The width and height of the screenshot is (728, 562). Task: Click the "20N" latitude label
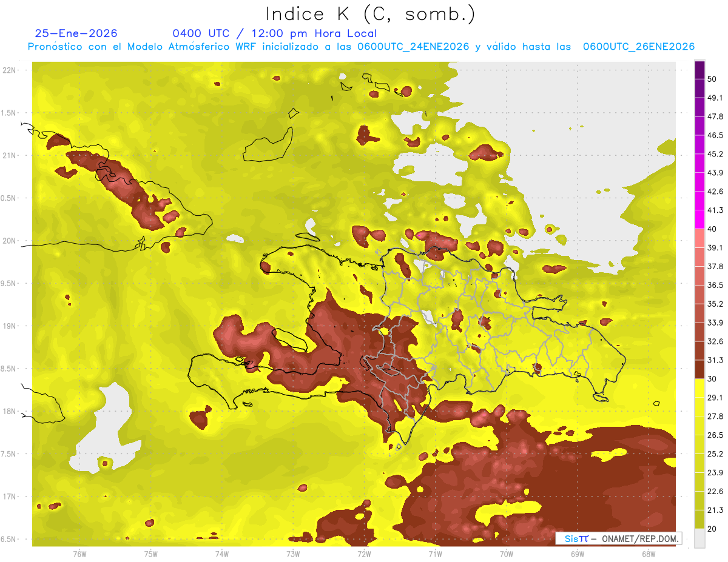[10, 241]
